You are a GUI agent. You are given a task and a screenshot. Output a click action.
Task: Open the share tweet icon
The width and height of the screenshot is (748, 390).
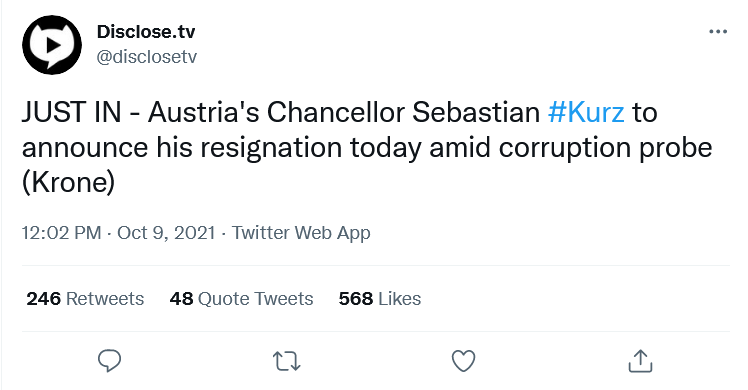pos(640,361)
